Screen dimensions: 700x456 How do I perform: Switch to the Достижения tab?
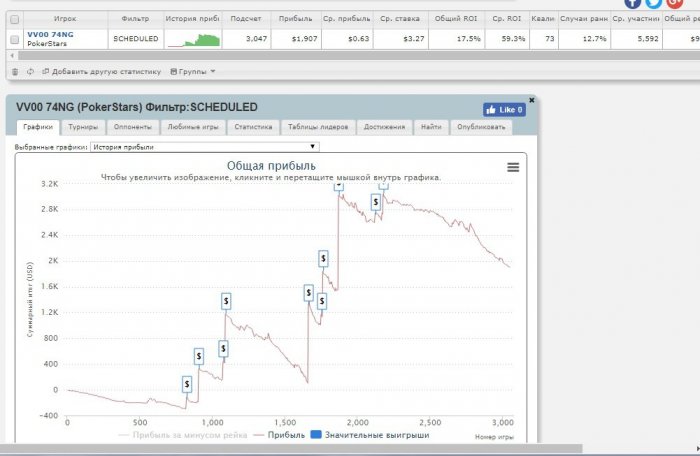tap(384, 127)
